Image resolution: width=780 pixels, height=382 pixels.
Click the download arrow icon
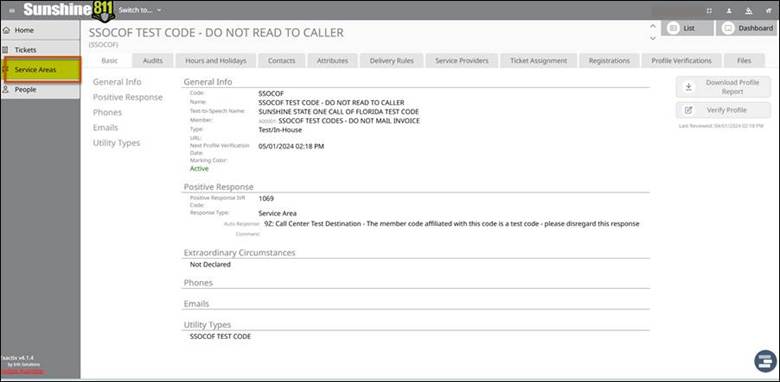click(x=688, y=87)
